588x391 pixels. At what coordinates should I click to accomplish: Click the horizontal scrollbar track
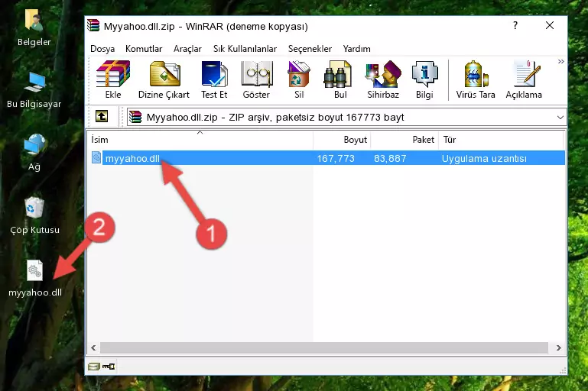[x=324, y=348]
